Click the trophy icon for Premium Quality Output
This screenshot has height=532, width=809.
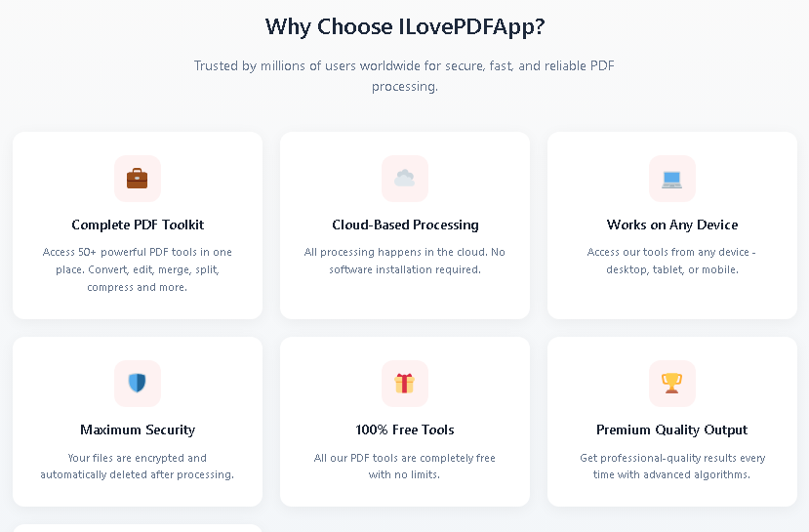[x=672, y=384]
